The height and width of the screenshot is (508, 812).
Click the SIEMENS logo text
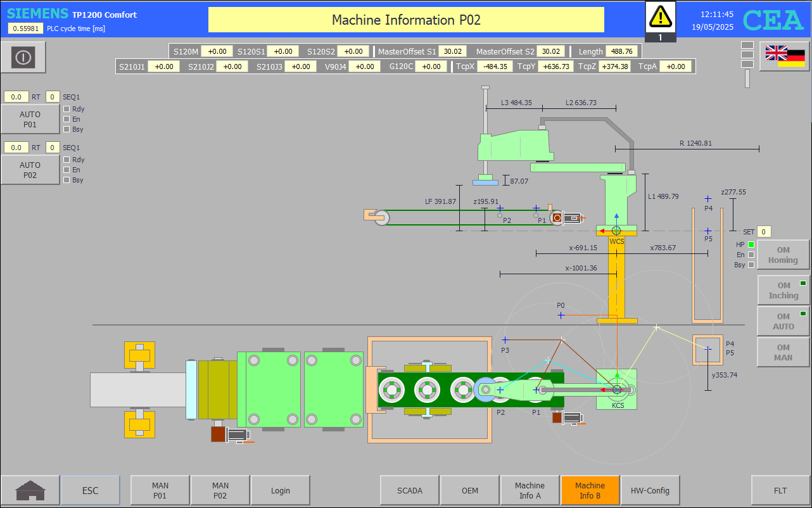click(x=37, y=14)
